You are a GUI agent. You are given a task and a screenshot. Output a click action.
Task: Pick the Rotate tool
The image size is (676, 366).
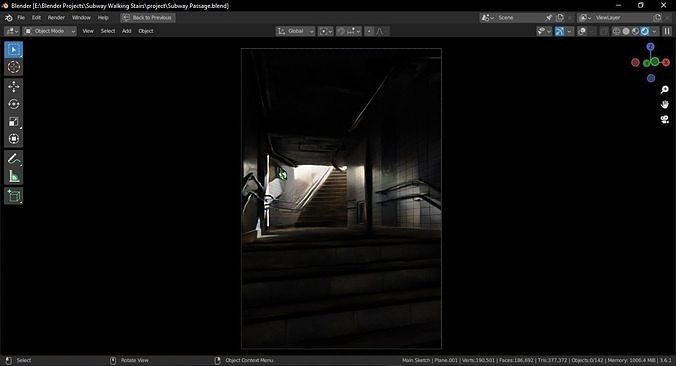(13, 104)
